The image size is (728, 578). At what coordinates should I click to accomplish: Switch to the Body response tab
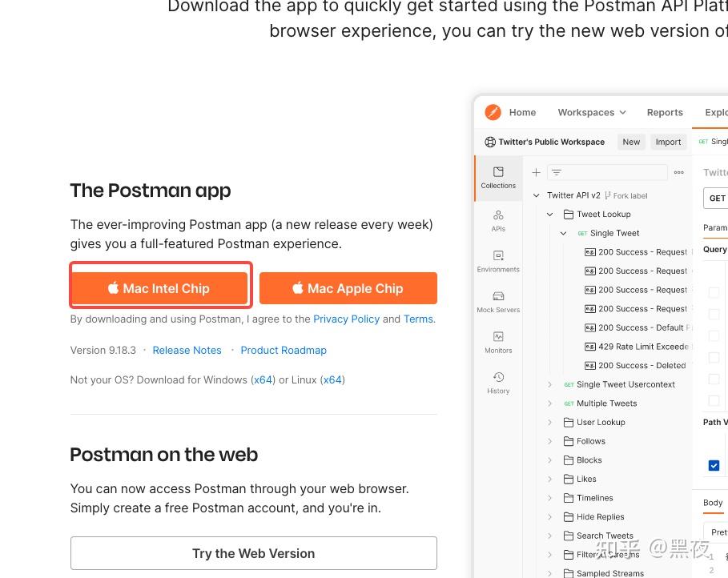pyautogui.click(x=713, y=503)
